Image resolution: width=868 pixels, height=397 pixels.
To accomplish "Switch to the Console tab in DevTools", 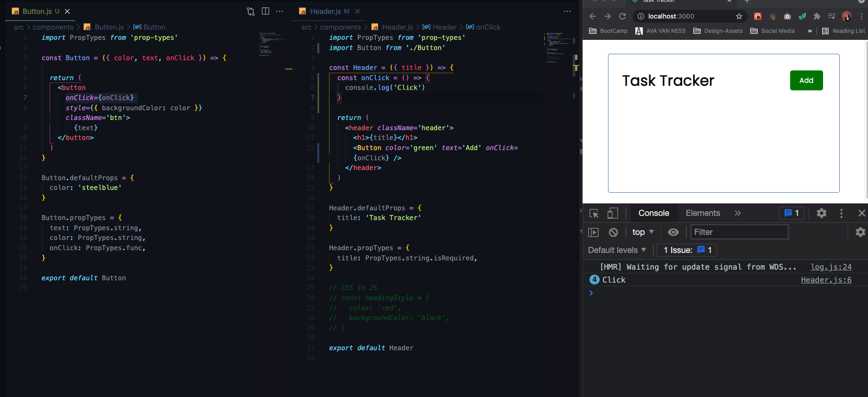I will (654, 213).
